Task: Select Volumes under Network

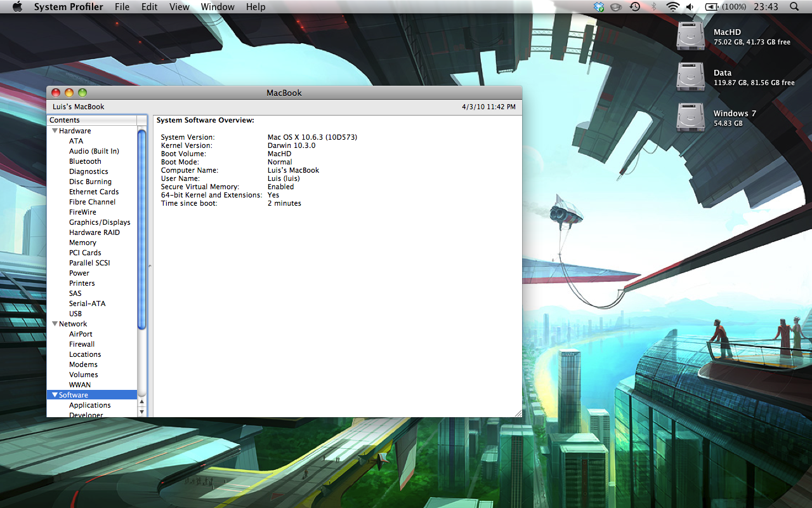Action: pos(83,375)
